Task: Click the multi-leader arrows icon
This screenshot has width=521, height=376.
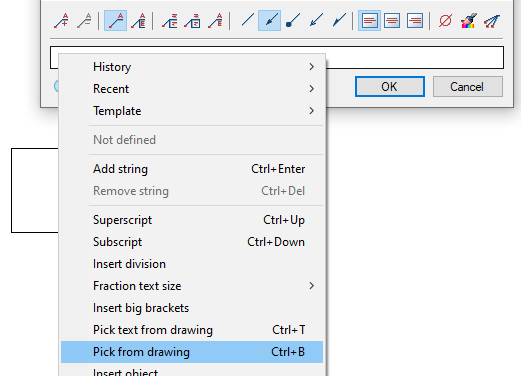Action: tap(492, 21)
